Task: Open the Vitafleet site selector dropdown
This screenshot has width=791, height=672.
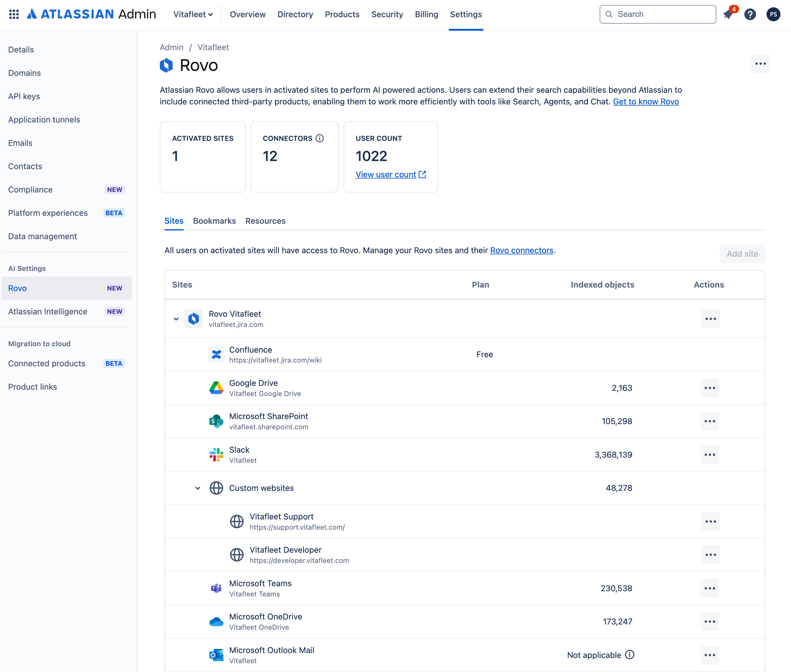Action: pyautogui.click(x=193, y=14)
